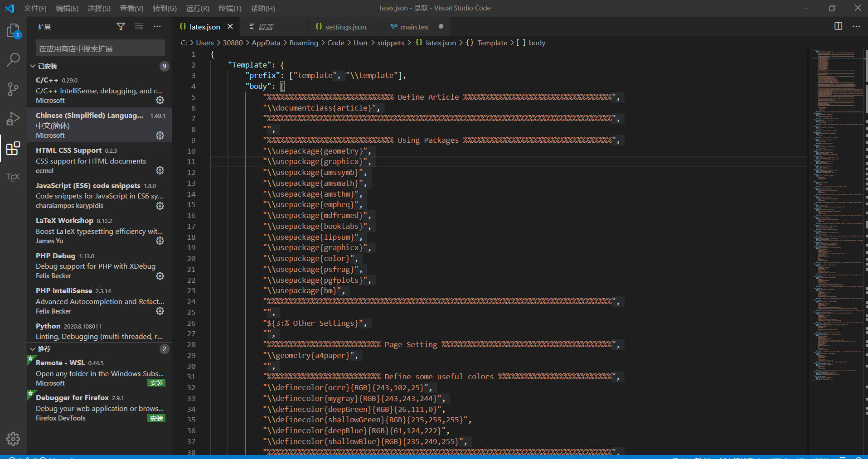Click the clear extensions search results icon
Viewport: 868px width, 459px height.
tap(139, 27)
